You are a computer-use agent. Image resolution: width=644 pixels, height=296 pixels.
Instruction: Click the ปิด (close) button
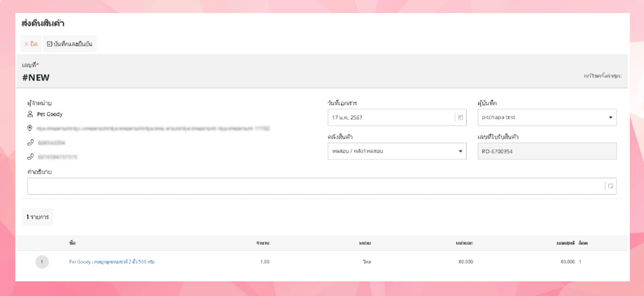(x=31, y=44)
